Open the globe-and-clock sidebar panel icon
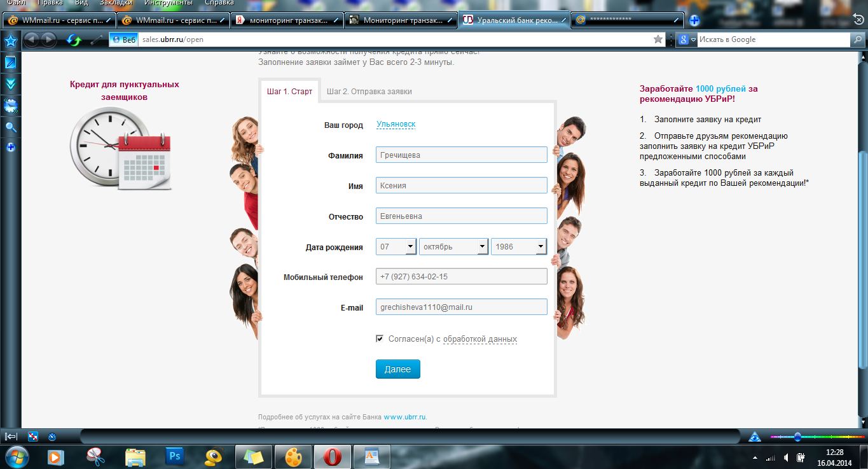This screenshot has height=469, width=868. [10, 105]
